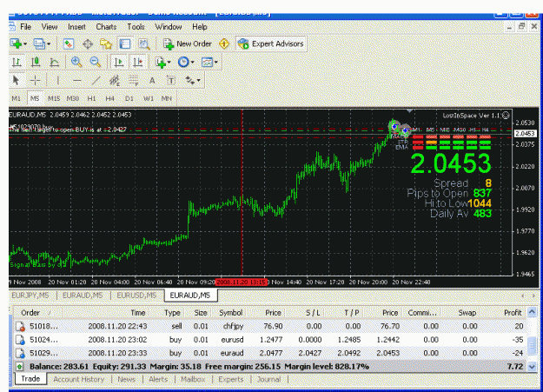Screen dimensions: 543x392
Task: Switch to M1 timeframe
Action: tap(16, 98)
